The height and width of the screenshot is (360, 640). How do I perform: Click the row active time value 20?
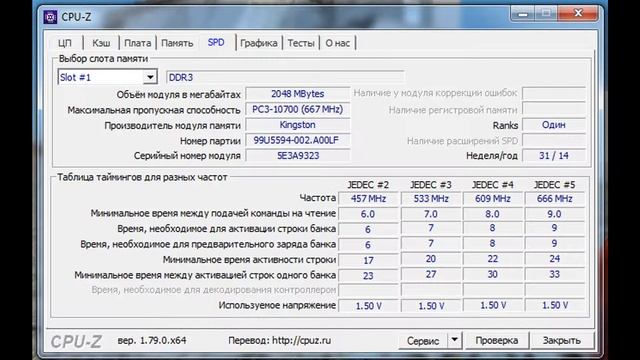point(431,259)
